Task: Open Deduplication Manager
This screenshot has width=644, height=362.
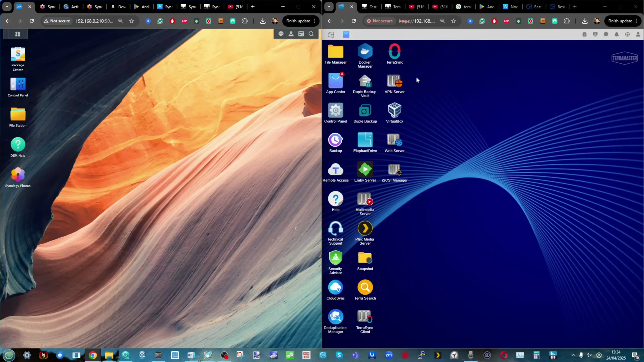Action: (x=336, y=322)
